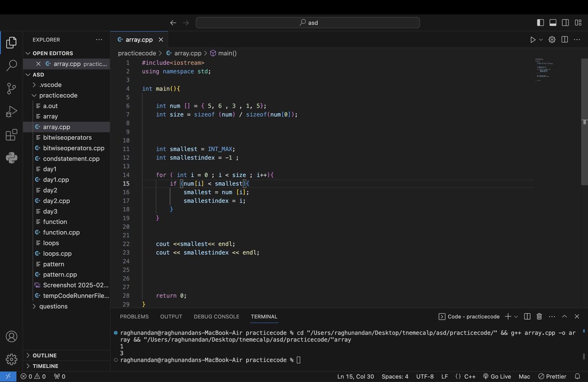588x382 pixels.
Task: Maximize panel size with up chevron
Action: (564, 317)
